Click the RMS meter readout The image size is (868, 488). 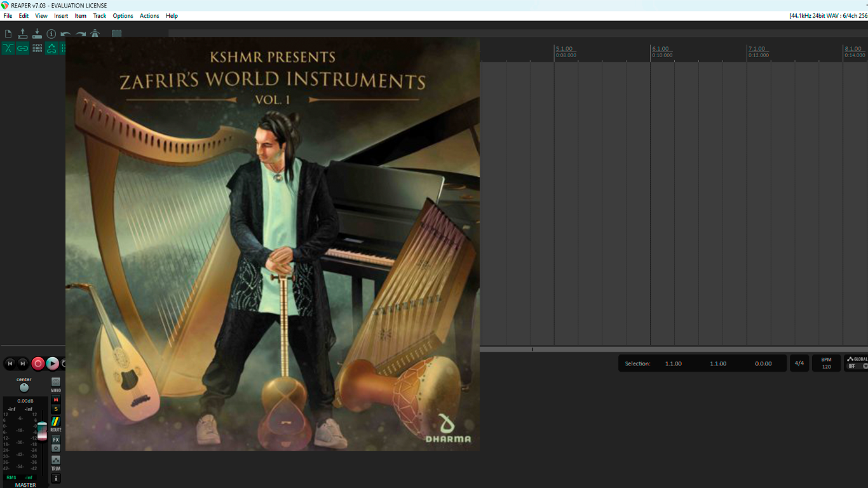20,477
